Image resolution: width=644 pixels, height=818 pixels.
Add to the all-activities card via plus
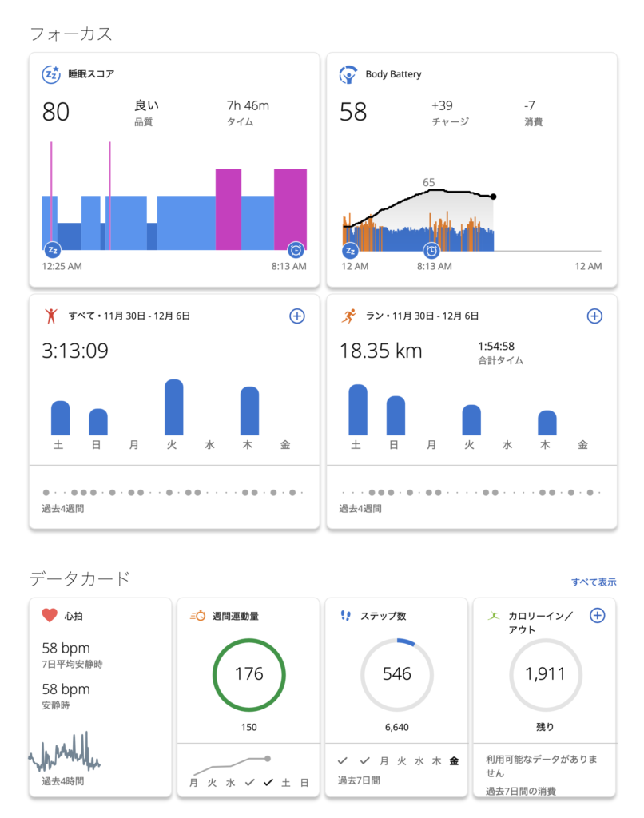(297, 316)
